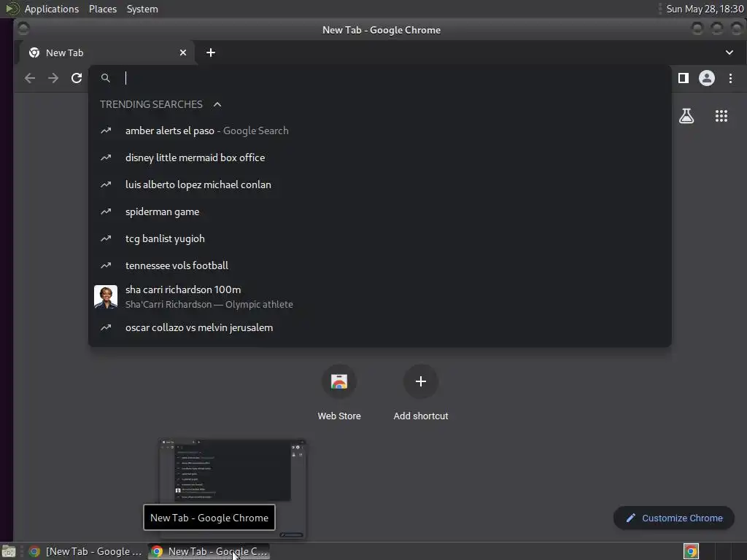
Task: Open the Web Store shortcut
Action: pyautogui.click(x=339, y=393)
